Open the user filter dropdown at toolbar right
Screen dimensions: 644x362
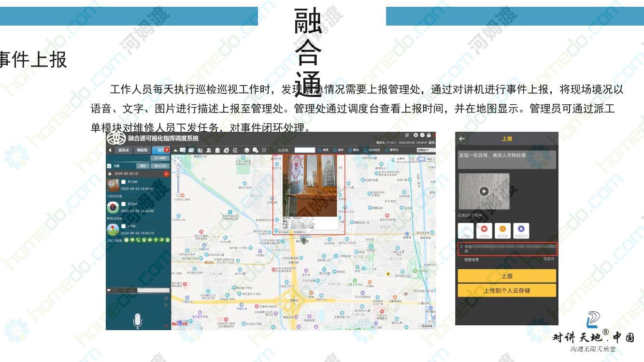click(x=426, y=150)
